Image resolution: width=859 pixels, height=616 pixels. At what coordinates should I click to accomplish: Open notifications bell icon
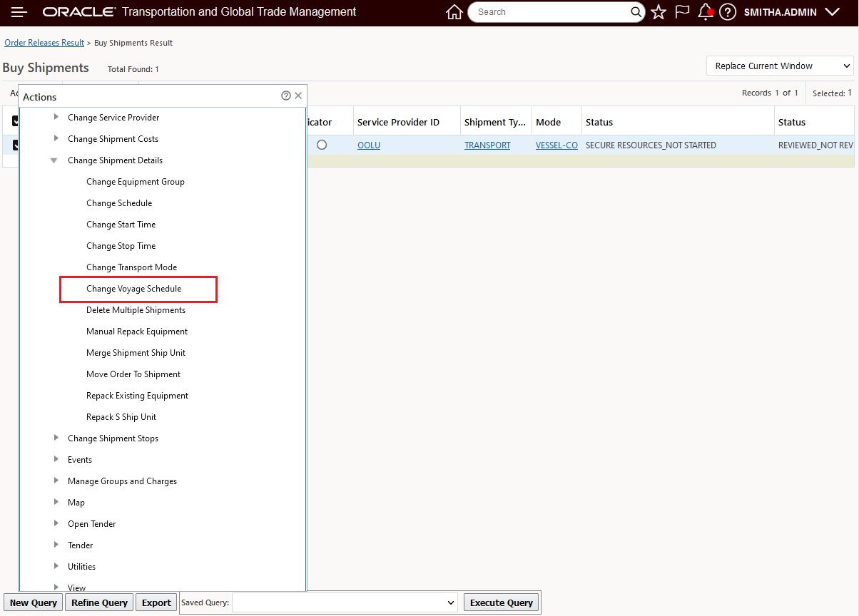(x=705, y=11)
